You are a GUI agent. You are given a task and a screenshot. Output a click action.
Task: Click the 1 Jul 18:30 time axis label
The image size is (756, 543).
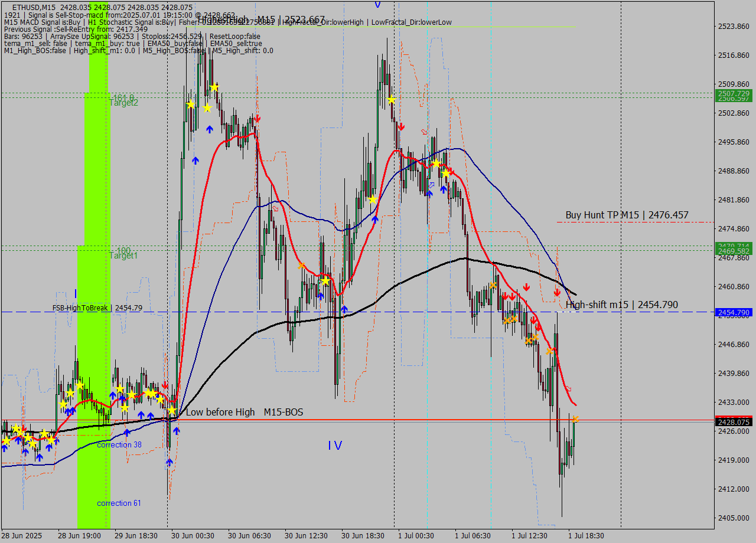[x=586, y=535]
